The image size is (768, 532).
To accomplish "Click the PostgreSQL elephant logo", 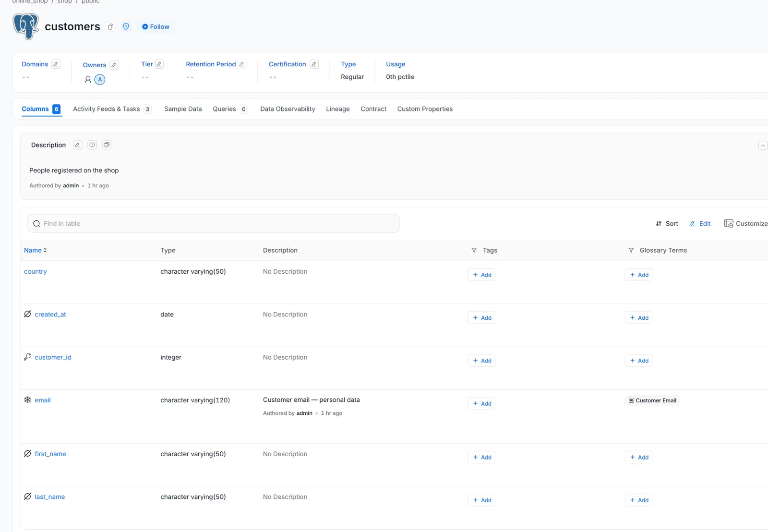I will click(x=26, y=26).
